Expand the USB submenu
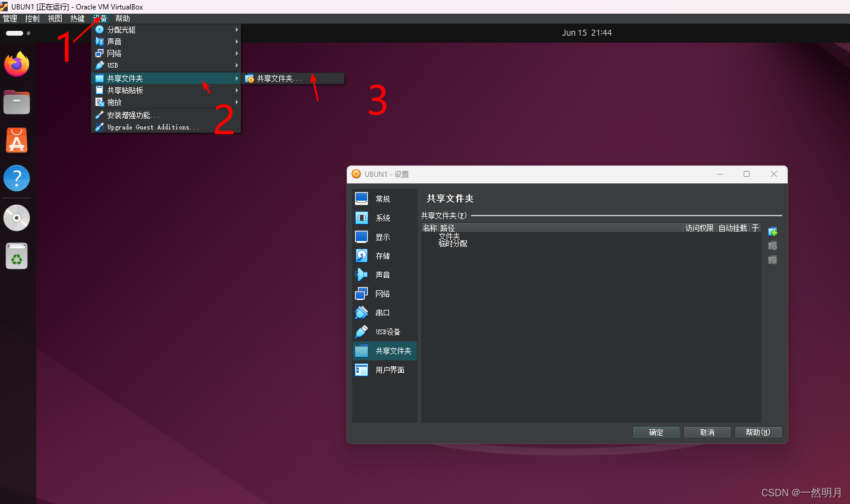This screenshot has height=504, width=850. [166, 65]
